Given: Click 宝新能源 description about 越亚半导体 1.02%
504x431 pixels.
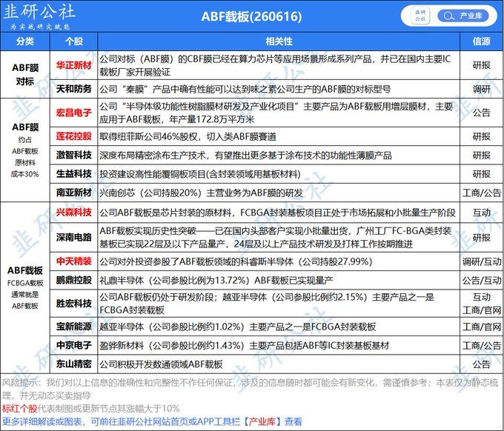Looking at the screenshot, I should point(237,327).
